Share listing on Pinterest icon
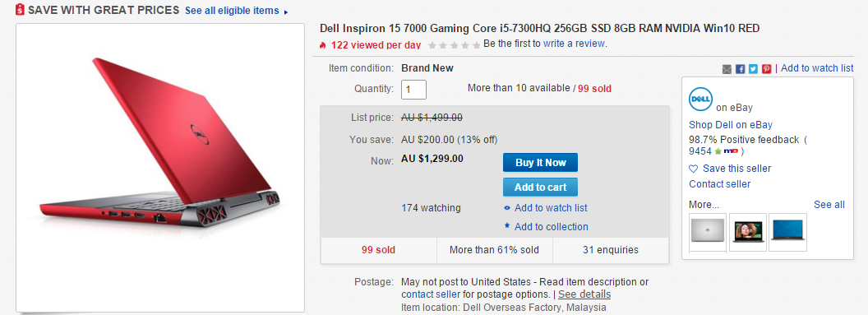Image resolution: width=868 pixels, height=315 pixels. pos(767,68)
